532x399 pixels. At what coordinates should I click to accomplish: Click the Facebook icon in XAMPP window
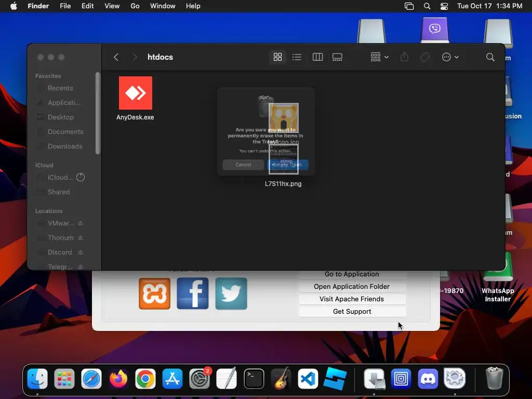coord(193,294)
